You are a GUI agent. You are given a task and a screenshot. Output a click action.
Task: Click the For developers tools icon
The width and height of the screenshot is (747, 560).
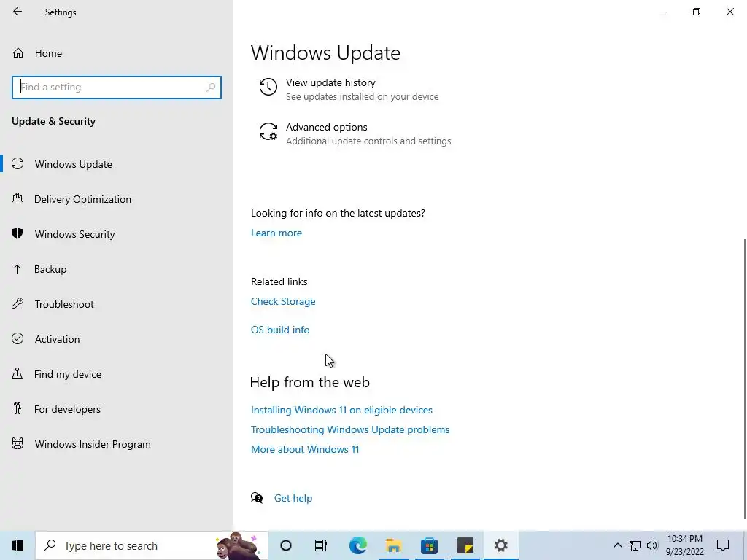(x=18, y=408)
